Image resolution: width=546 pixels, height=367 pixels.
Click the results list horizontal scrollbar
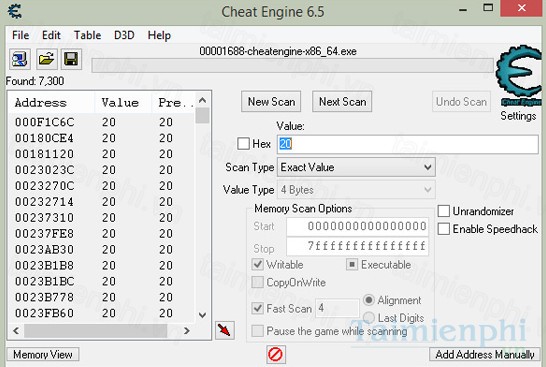(x=96, y=330)
